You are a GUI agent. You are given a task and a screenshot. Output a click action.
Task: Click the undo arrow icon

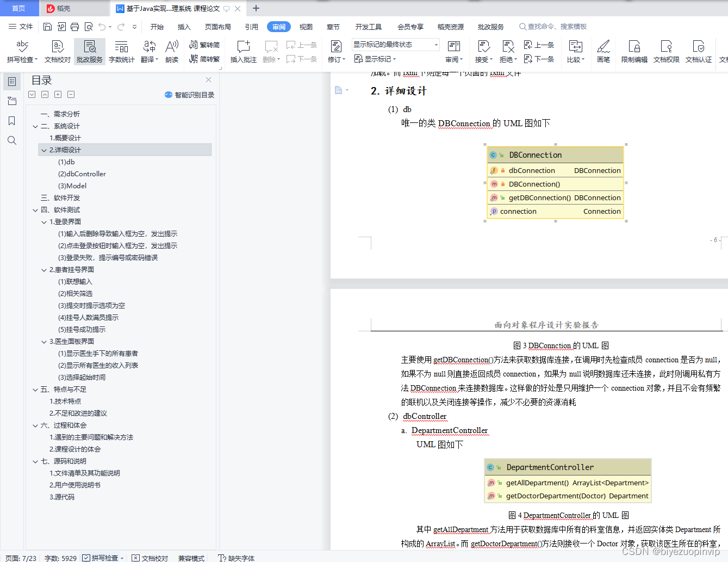click(x=102, y=27)
